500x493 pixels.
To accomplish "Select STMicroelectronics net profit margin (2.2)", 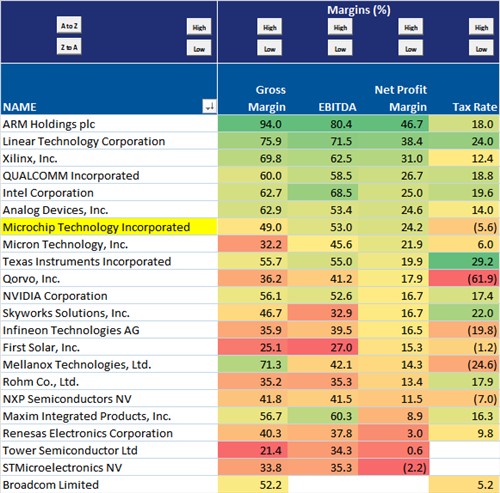I will (x=393, y=467).
